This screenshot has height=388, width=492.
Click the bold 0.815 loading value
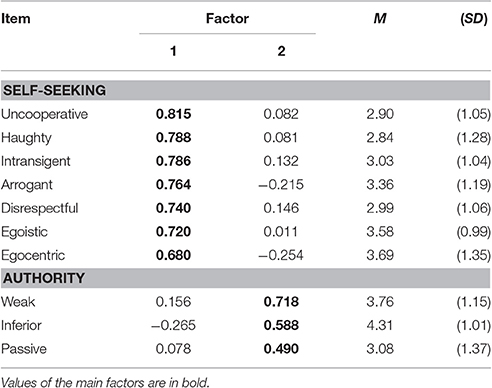(x=173, y=114)
